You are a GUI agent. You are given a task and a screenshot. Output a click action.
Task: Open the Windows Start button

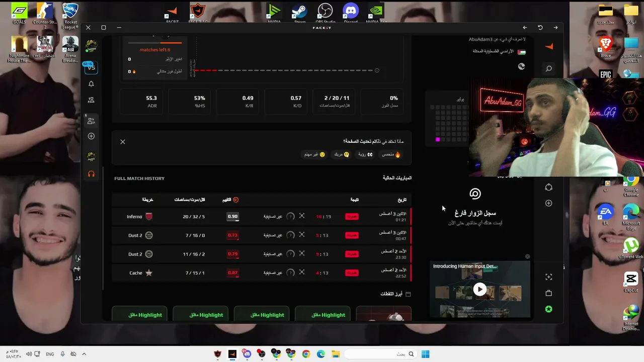click(x=425, y=354)
